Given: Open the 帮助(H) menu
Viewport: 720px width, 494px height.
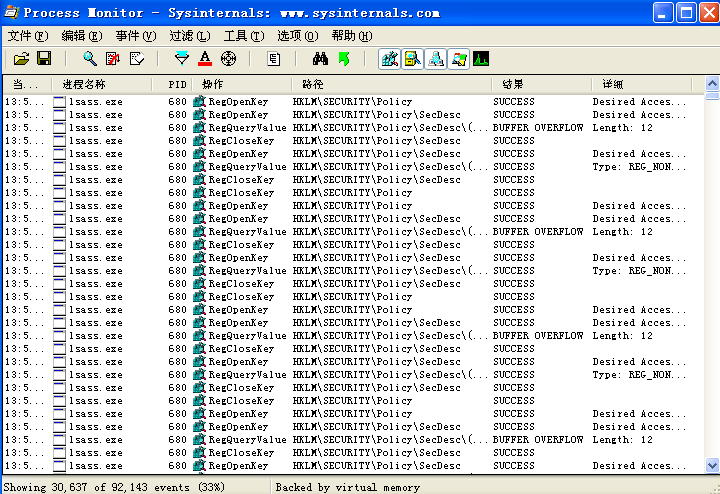Looking at the screenshot, I should (352, 36).
